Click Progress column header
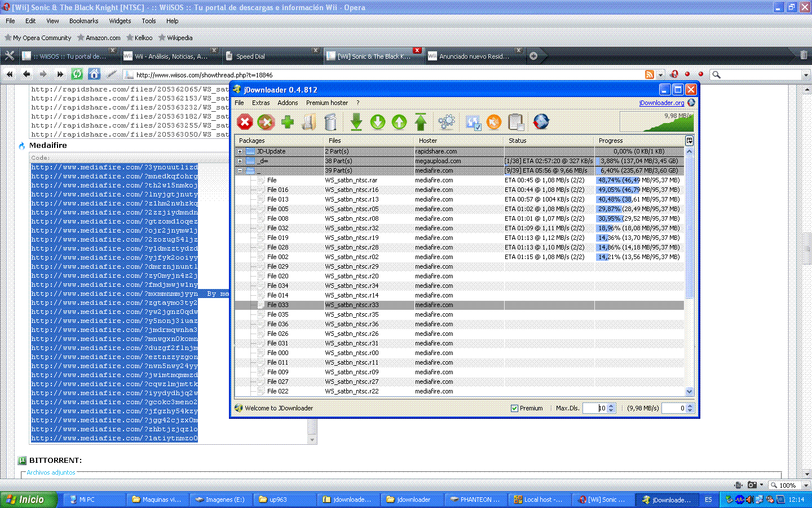The image size is (812, 508). 639,141
